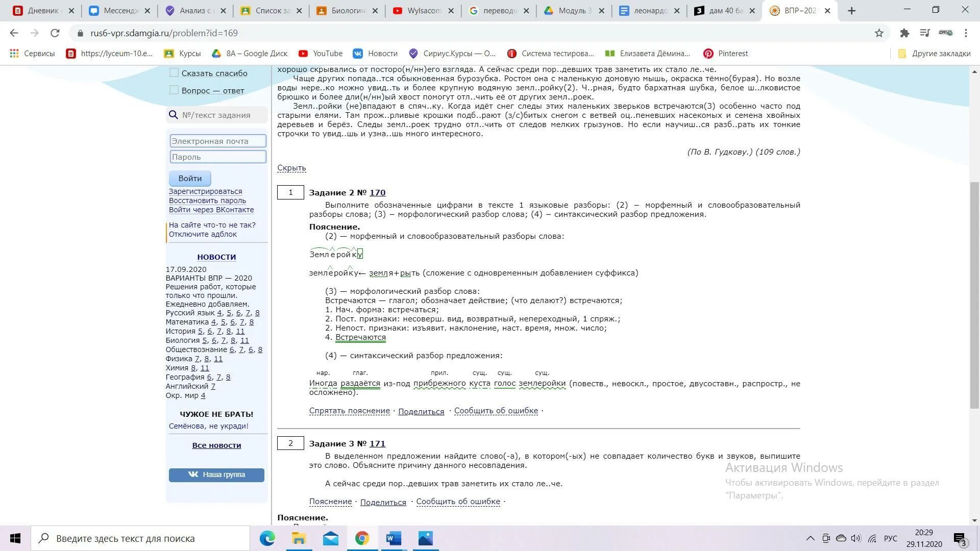Viewport: 980px width, 551px height.
Task: Open the Chrome extensions puzzle icon
Action: (x=904, y=33)
